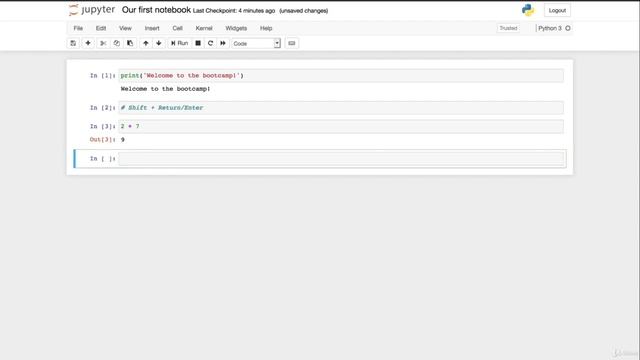The image size is (640, 360).
Task: Restart kernel and rerun all icon
Action: click(x=223, y=43)
